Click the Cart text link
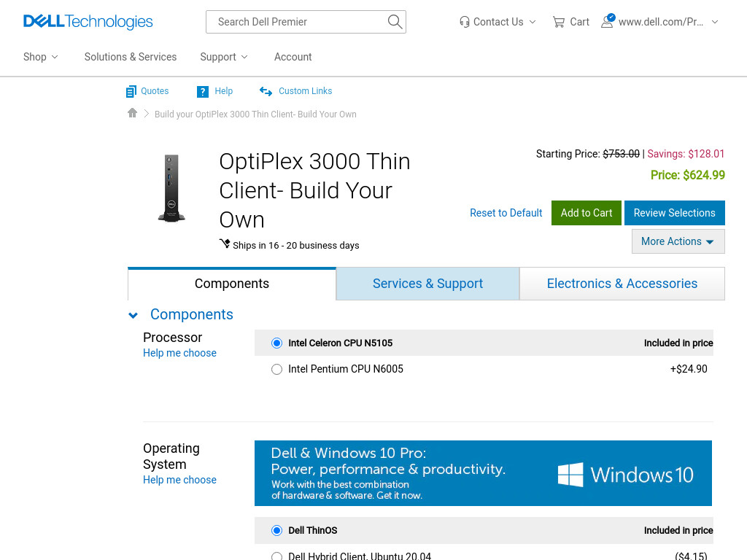The width and height of the screenshot is (747, 560). (x=579, y=22)
